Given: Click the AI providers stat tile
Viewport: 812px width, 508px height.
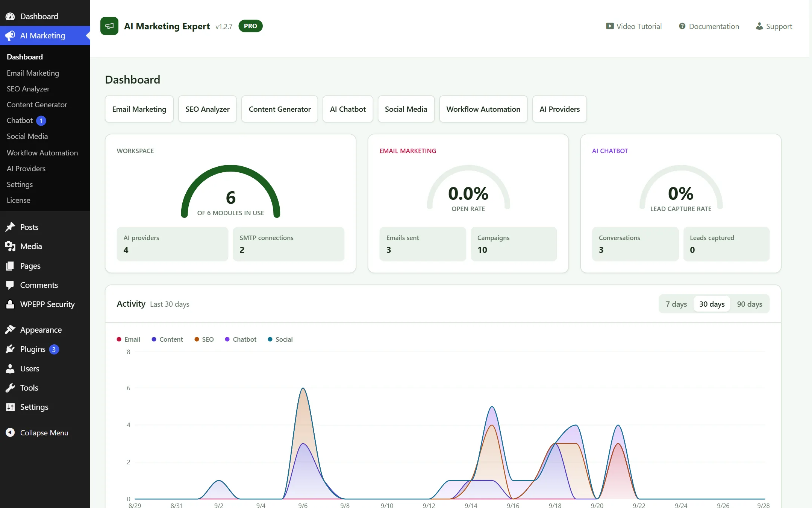Looking at the screenshot, I should [173, 244].
